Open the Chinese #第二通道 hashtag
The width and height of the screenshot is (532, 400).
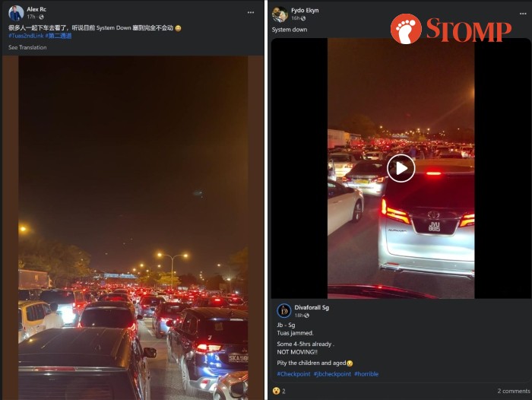pyautogui.click(x=59, y=36)
